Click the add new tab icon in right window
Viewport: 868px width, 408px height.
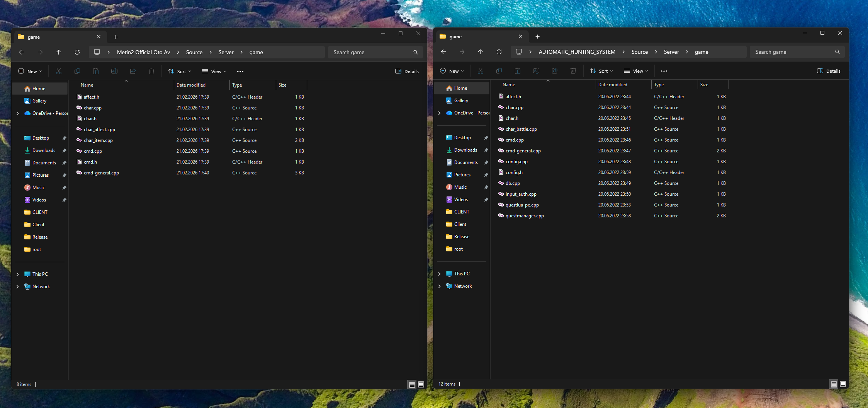coord(537,37)
